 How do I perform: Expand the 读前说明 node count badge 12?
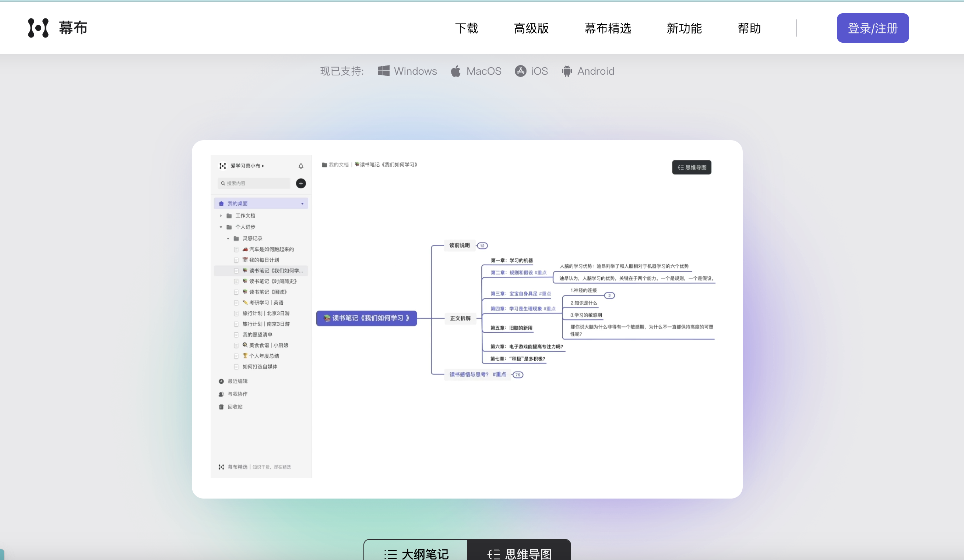(482, 246)
